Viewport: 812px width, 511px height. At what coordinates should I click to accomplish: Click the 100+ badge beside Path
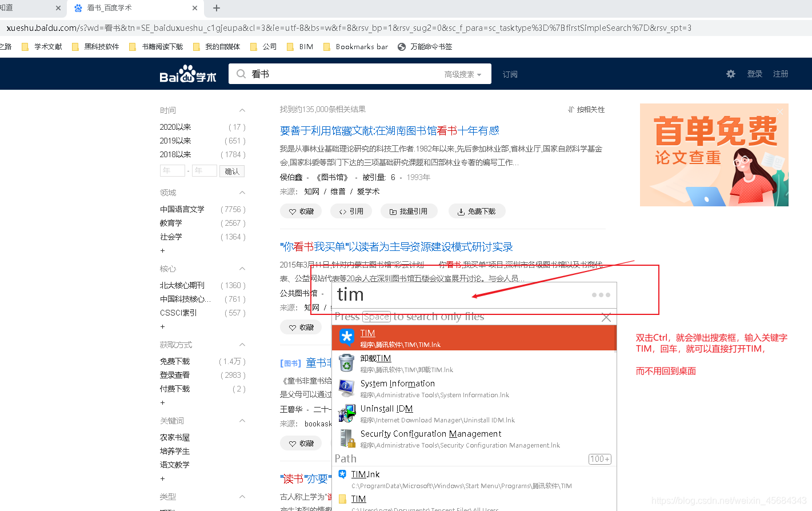tap(600, 459)
